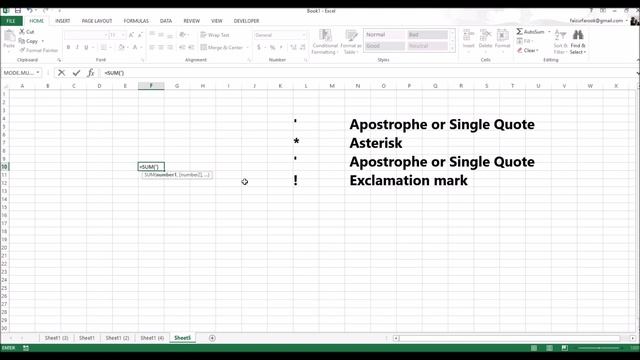Click the Insert Function fx icon
640x360 pixels.
coord(91,73)
